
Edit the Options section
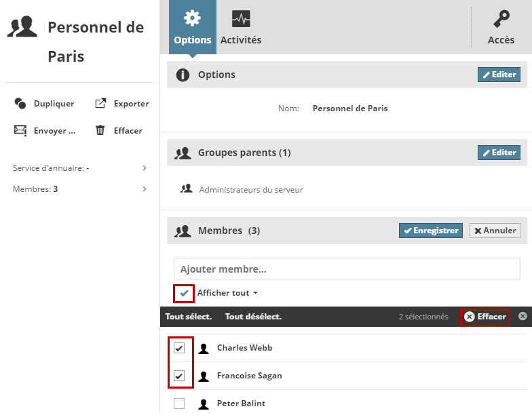pyautogui.click(x=499, y=75)
